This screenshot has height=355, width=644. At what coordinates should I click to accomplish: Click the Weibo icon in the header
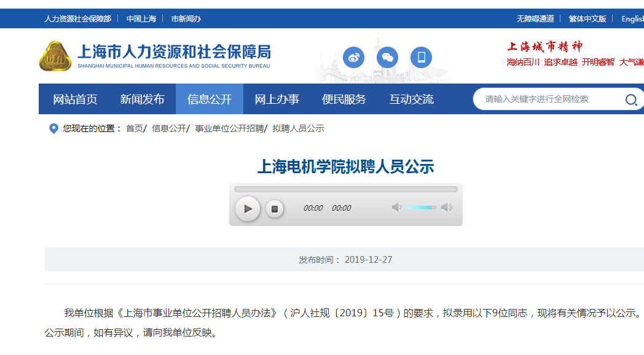[x=353, y=58]
